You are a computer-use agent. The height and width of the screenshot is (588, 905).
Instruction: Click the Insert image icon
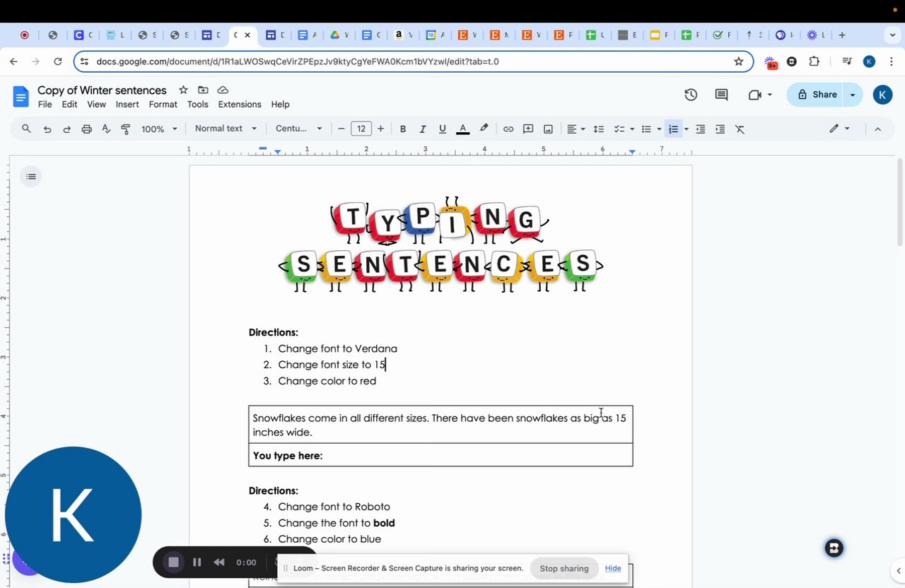(x=548, y=129)
